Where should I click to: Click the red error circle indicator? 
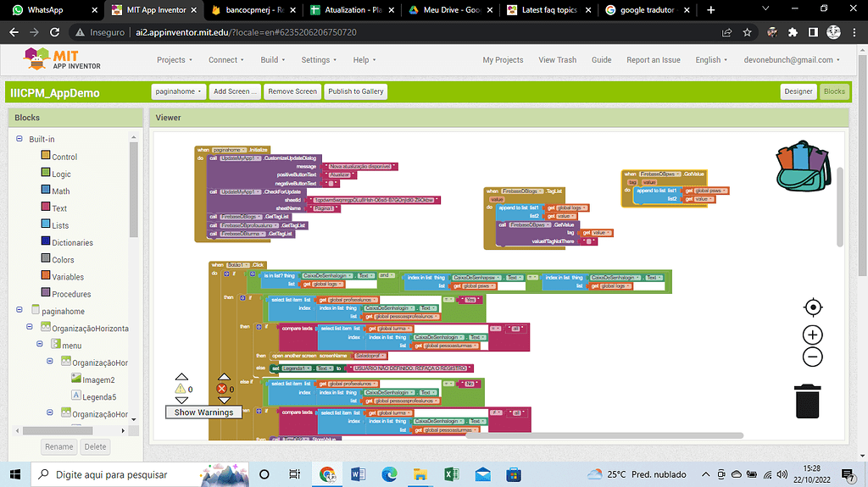[223, 389]
